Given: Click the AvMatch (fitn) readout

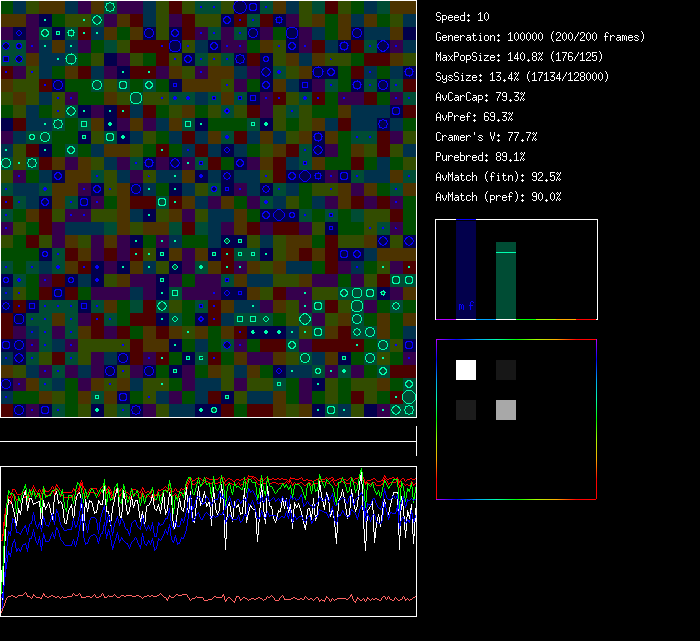Looking at the screenshot, I should pos(498,177).
